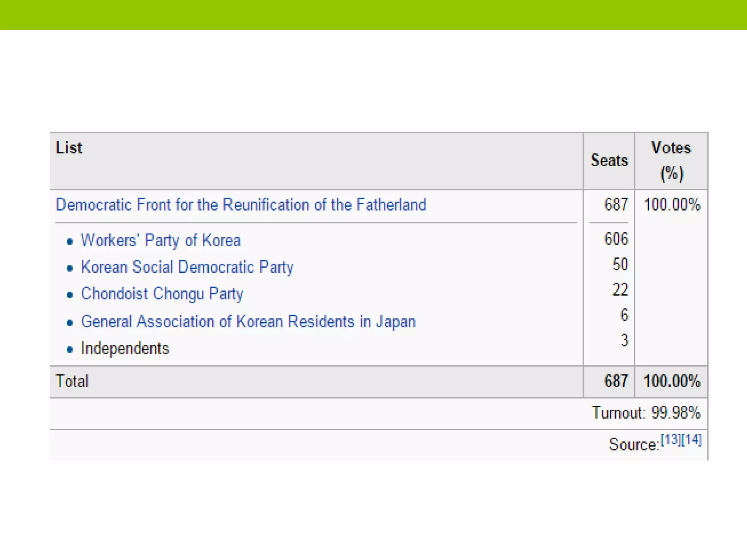The image size is (747, 560).
Task: Click the 50 seats cell
Action: 620,264
